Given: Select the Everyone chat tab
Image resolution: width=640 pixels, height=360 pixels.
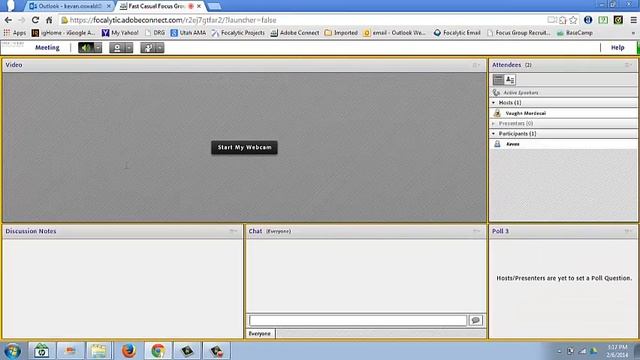Looking at the screenshot, I should pyautogui.click(x=260, y=333).
